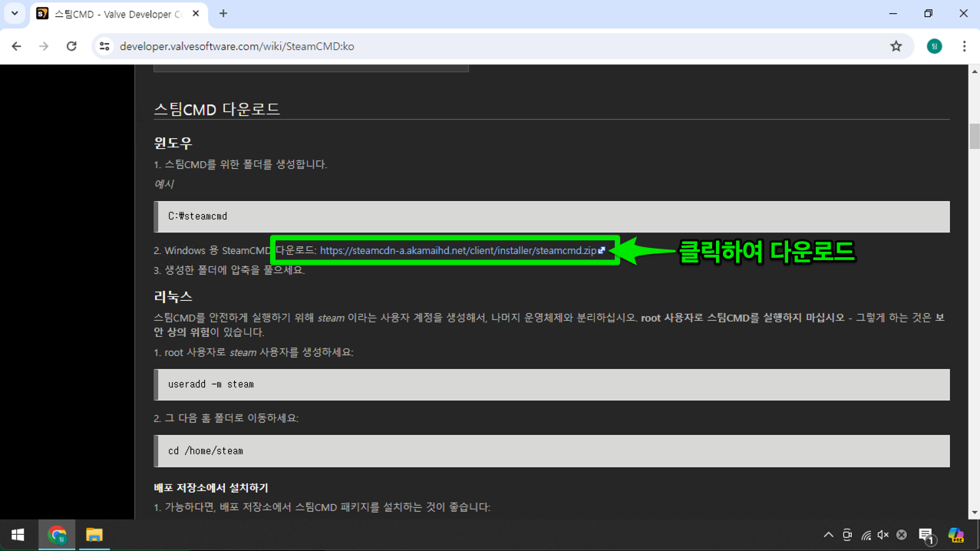Screen dimensions: 980x551
Task: Minimize the Chrome window
Action: point(893,13)
